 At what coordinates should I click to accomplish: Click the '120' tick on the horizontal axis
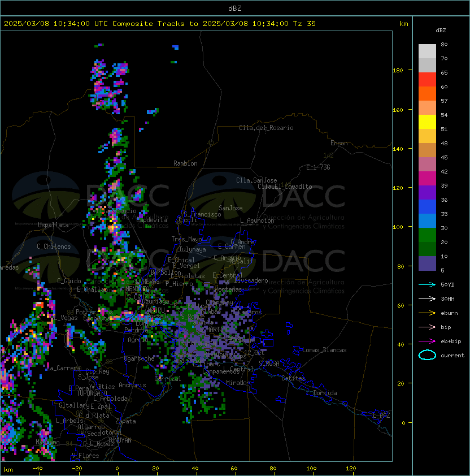click(351, 469)
